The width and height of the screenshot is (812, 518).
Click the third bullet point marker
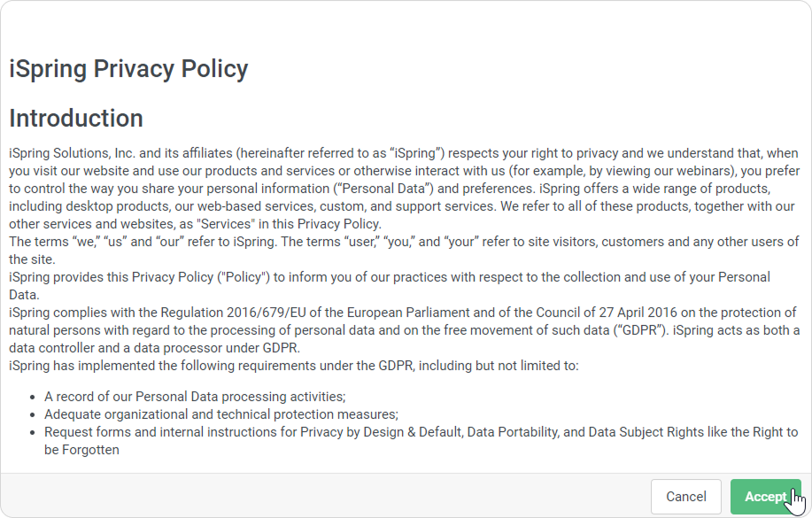[x=33, y=432]
